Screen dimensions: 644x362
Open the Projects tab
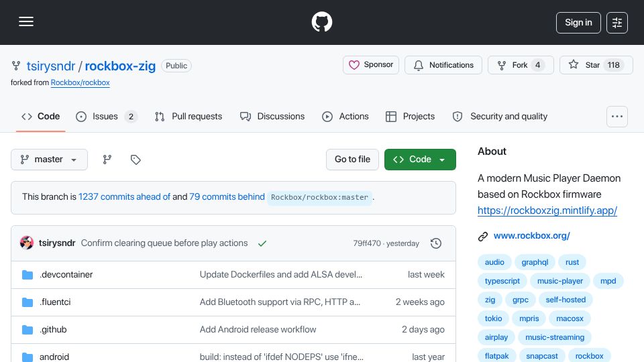tap(410, 117)
